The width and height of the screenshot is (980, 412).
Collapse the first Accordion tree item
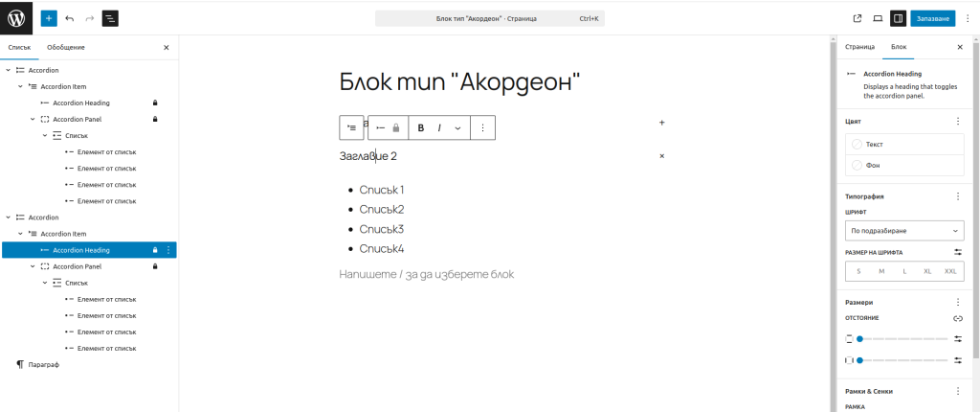(9, 70)
